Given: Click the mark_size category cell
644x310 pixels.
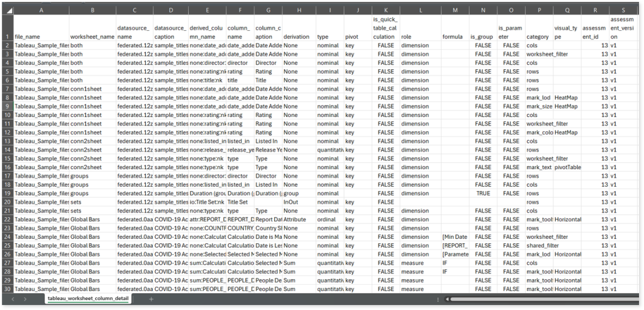Looking at the screenshot, I should click(539, 106).
